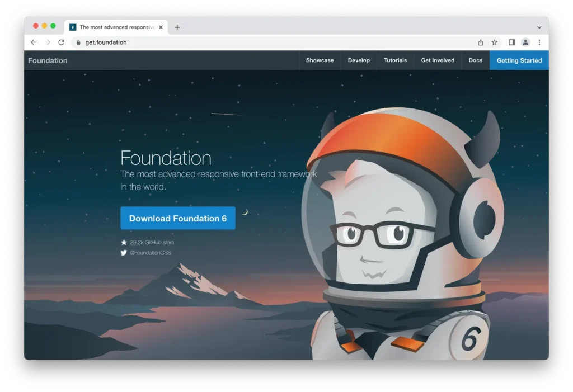
Task: Click Download Foundation 6 button
Action: 177,218
